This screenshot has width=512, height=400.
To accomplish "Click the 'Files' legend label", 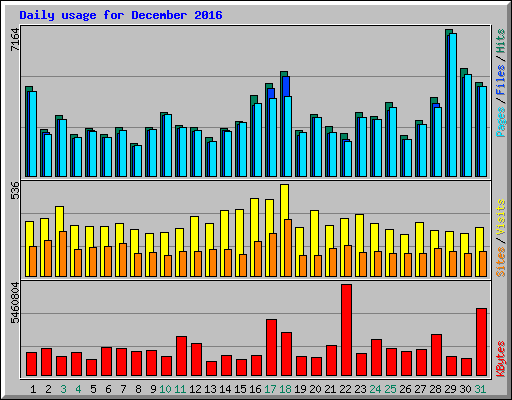I will click(x=501, y=80).
